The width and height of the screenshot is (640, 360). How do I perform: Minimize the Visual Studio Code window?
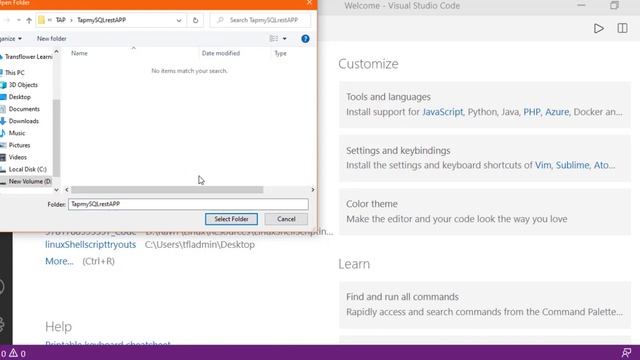[581, 5]
